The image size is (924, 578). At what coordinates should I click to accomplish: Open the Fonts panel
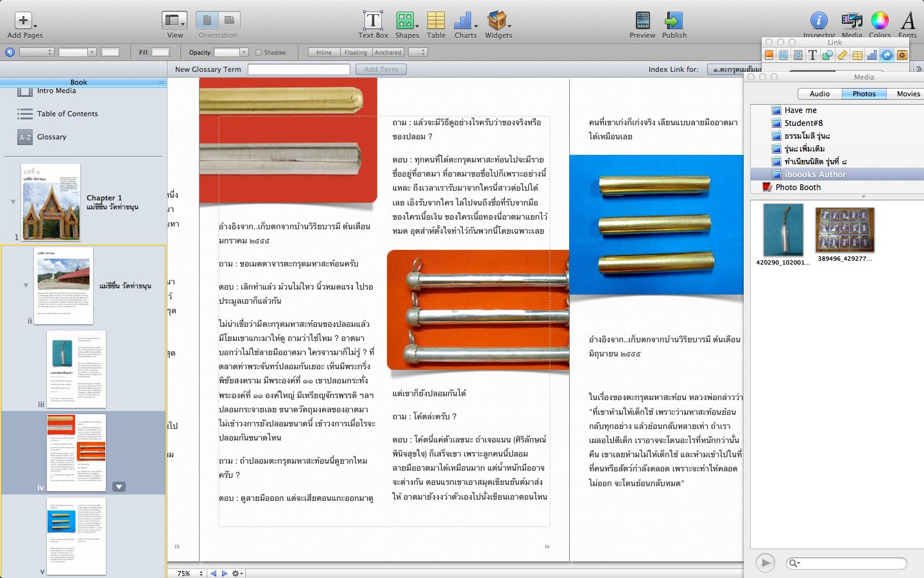[907, 21]
